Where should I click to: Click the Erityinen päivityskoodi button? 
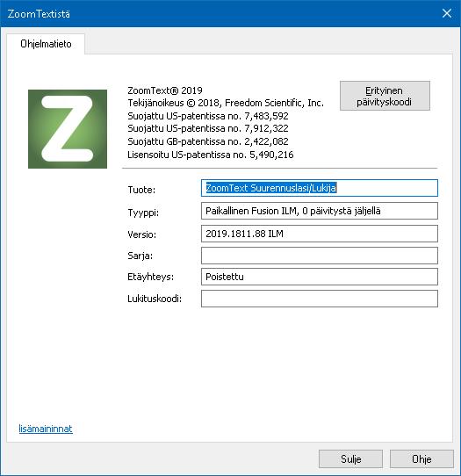tap(385, 96)
